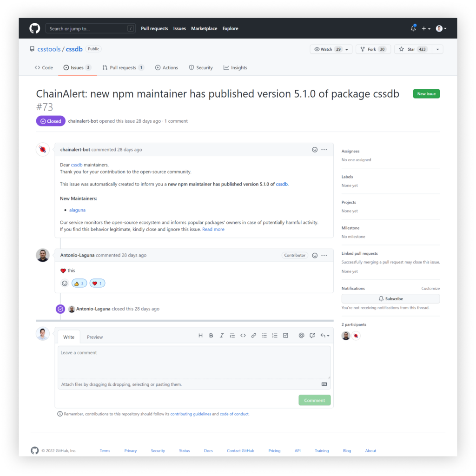Viewport: 476px width, 476px height.
Task: Click Customize notifications link
Action: (x=430, y=288)
